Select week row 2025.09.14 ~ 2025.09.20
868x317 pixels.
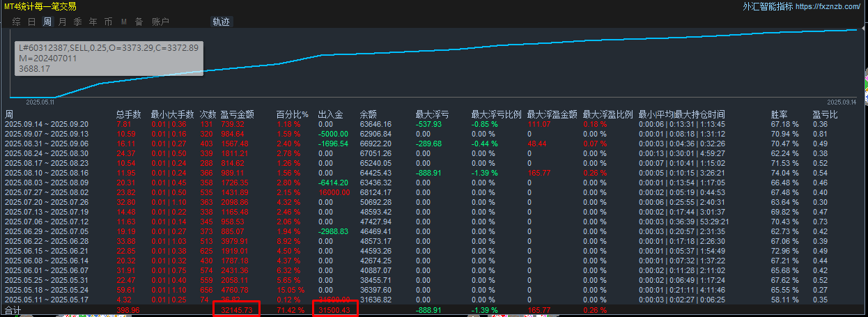coord(434,124)
